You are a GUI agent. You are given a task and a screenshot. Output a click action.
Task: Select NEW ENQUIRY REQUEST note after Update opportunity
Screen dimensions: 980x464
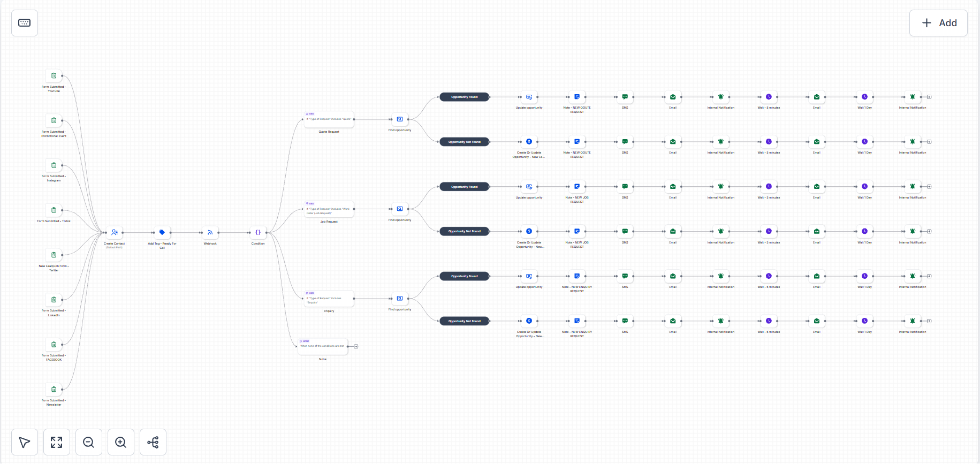pyautogui.click(x=577, y=276)
